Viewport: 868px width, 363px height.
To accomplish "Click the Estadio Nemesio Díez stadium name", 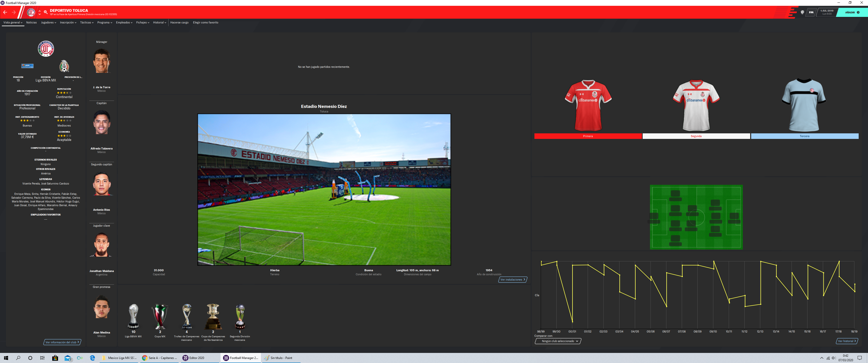I will coord(324,106).
